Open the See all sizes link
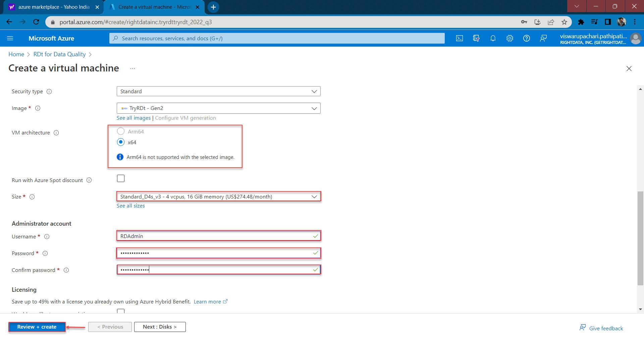This screenshot has width=644, height=342. click(130, 206)
